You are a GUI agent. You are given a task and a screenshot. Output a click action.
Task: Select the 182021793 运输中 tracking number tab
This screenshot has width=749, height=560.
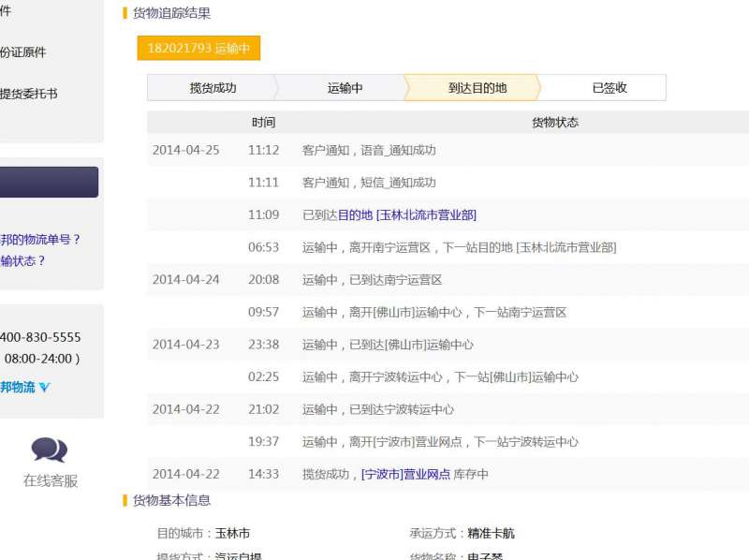coord(198,48)
